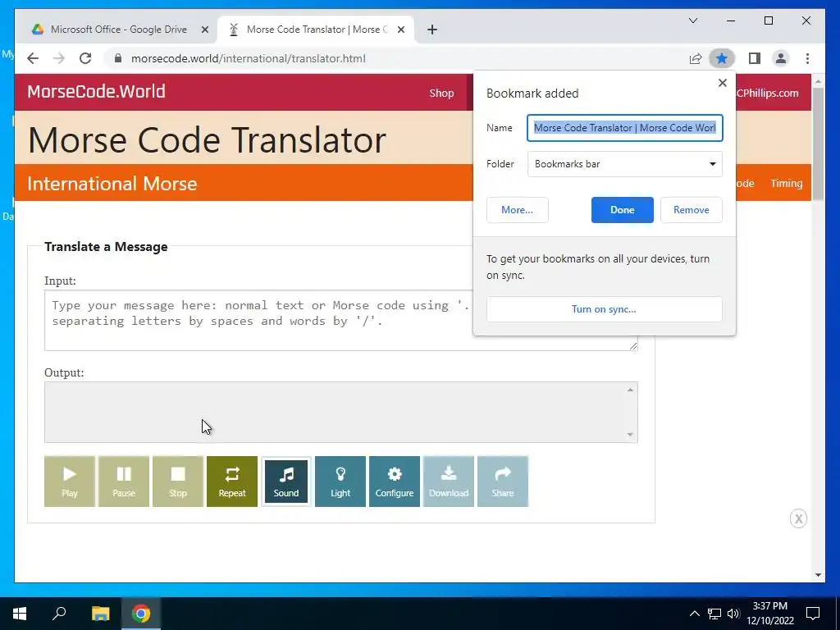Remove the bookmark
Screen dimensions: 840x630
point(691,210)
